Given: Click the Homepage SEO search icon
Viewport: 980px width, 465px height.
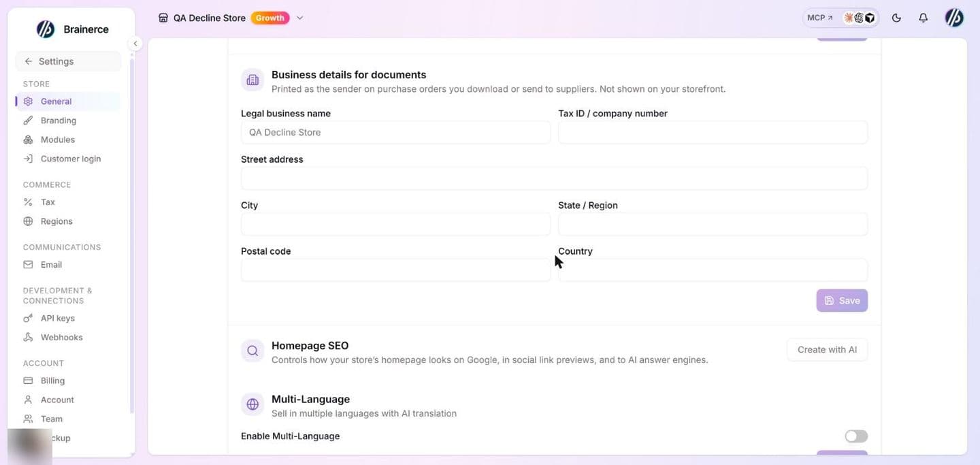Looking at the screenshot, I should [252, 351].
